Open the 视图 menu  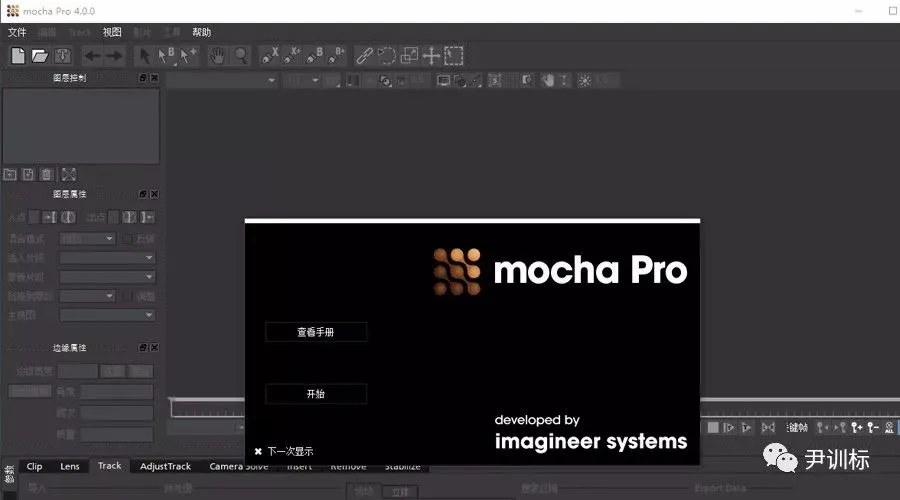click(112, 32)
